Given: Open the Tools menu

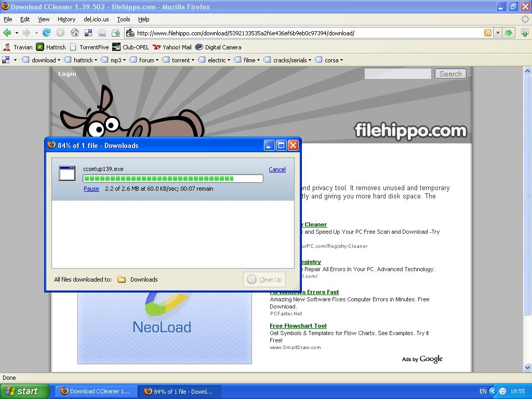Looking at the screenshot, I should click(124, 19).
